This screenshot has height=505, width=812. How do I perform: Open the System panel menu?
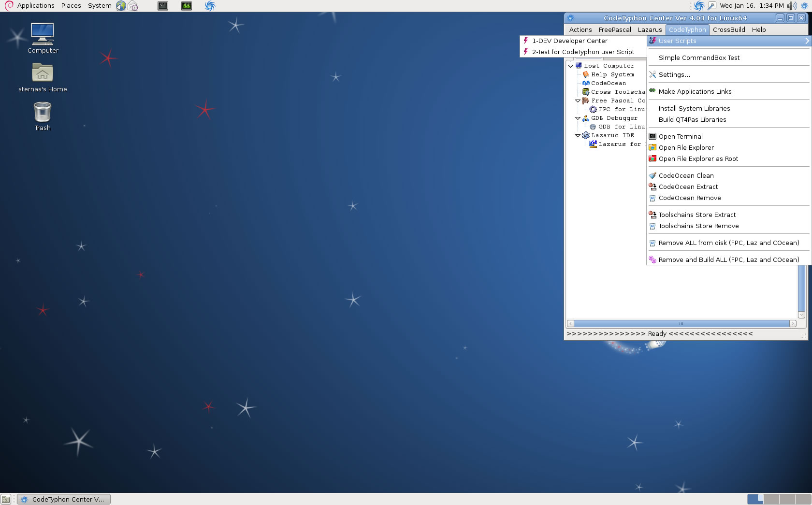100,6
